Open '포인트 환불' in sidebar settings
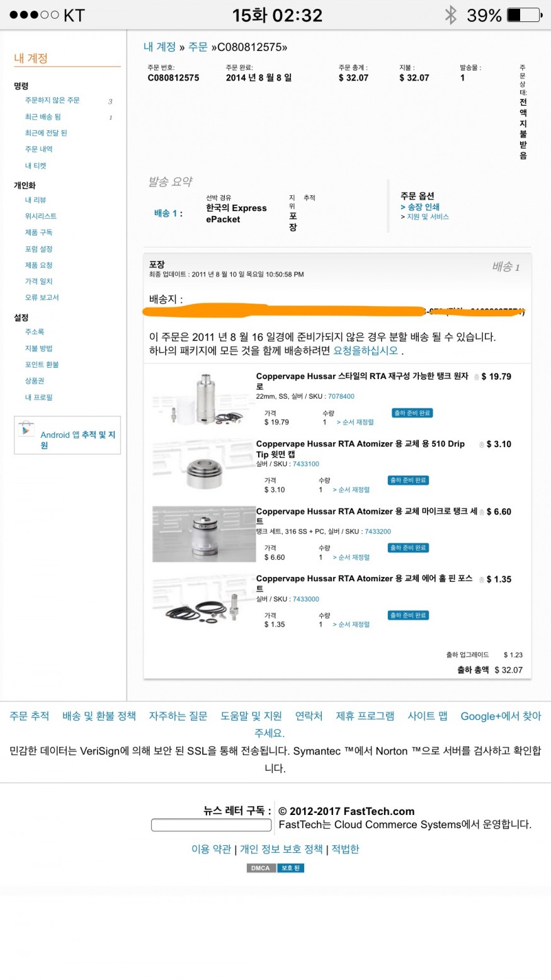The height and width of the screenshot is (980, 551). click(x=42, y=365)
